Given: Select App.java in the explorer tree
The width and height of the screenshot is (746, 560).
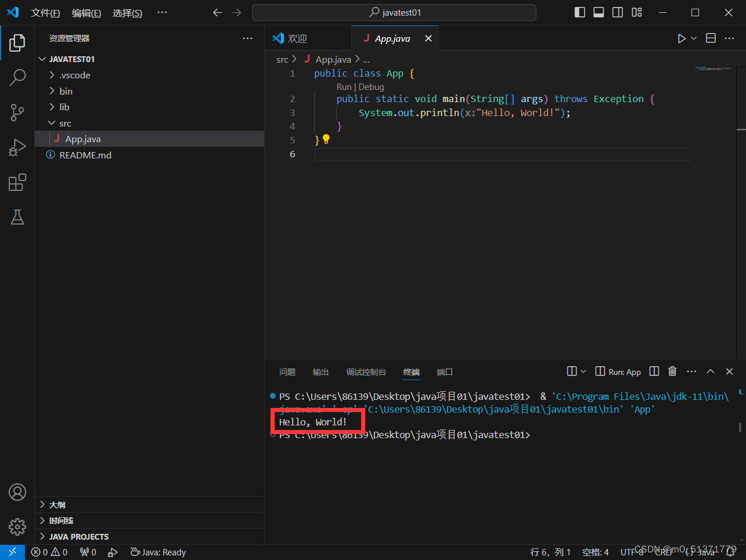Looking at the screenshot, I should pyautogui.click(x=149, y=139).
